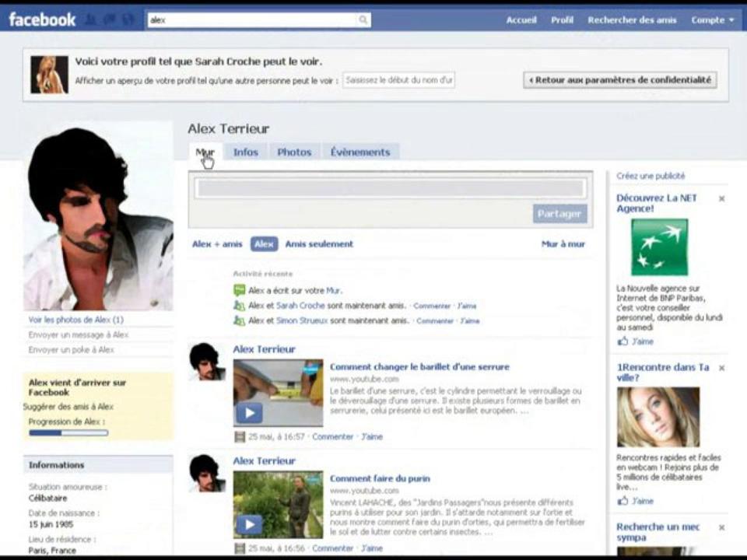Switch to the Photos tab
Screen dimensions: 747x560
tap(294, 152)
